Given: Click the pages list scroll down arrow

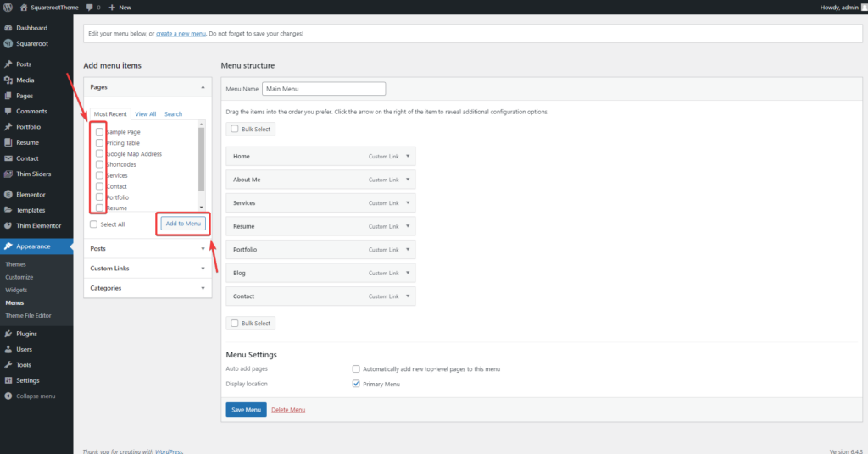Looking at the screenshot, I should pos(201,208).
